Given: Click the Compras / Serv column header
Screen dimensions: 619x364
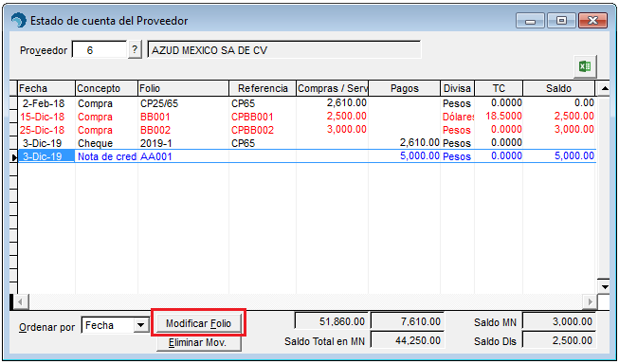Looking at the screenshot, I should (333, 88).
